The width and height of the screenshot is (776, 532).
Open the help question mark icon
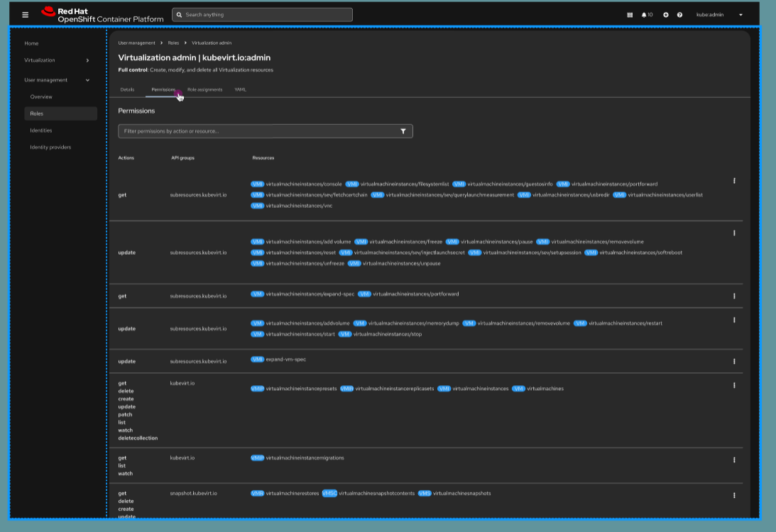click(x=679, y=15)
